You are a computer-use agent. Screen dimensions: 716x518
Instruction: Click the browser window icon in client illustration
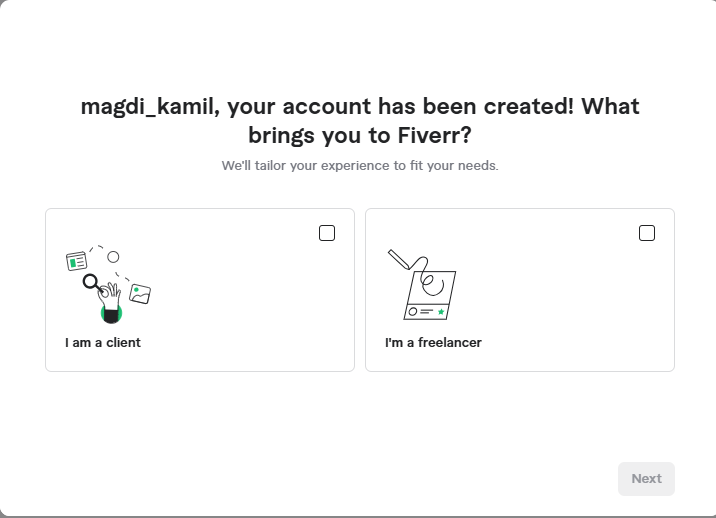76,262
